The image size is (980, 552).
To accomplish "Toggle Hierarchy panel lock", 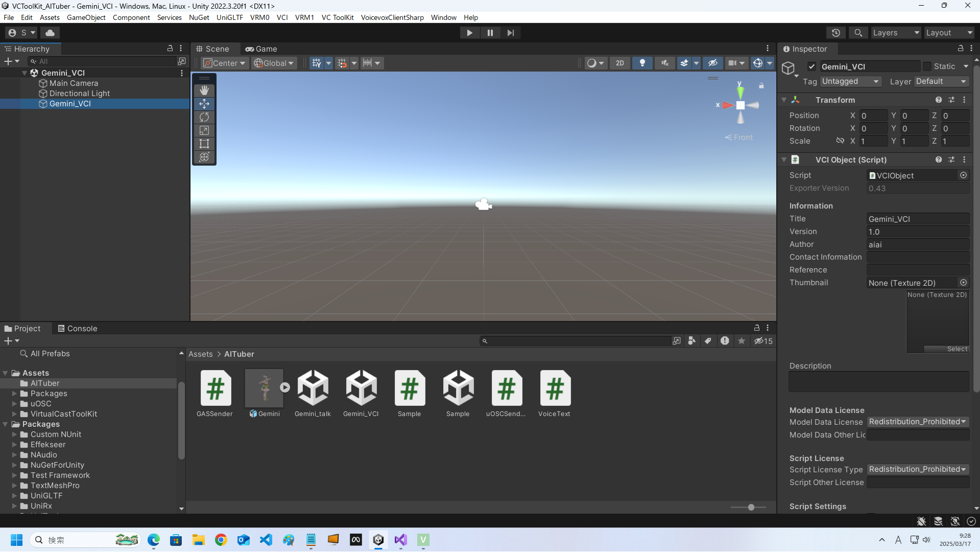I will tap(170, 48).
